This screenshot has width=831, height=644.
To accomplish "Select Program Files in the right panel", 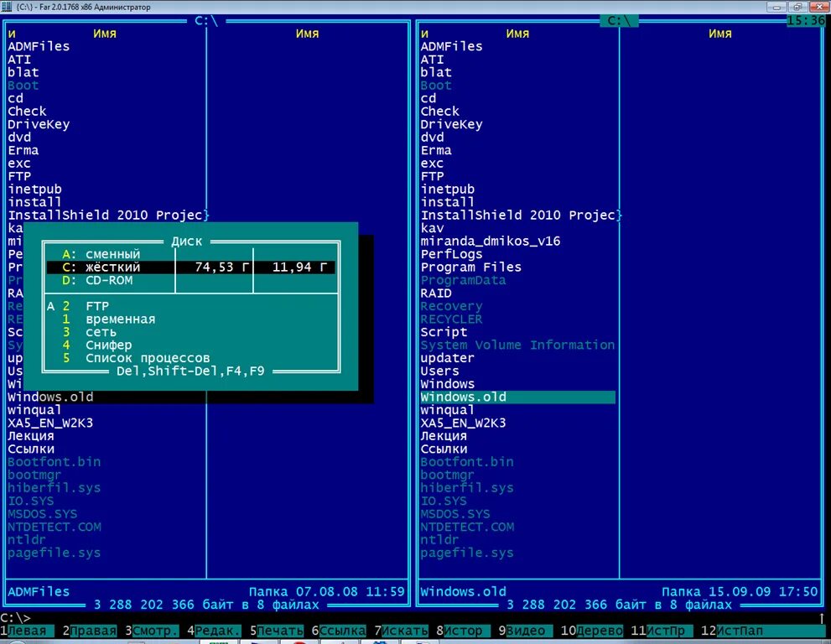I will coord(471,267).
